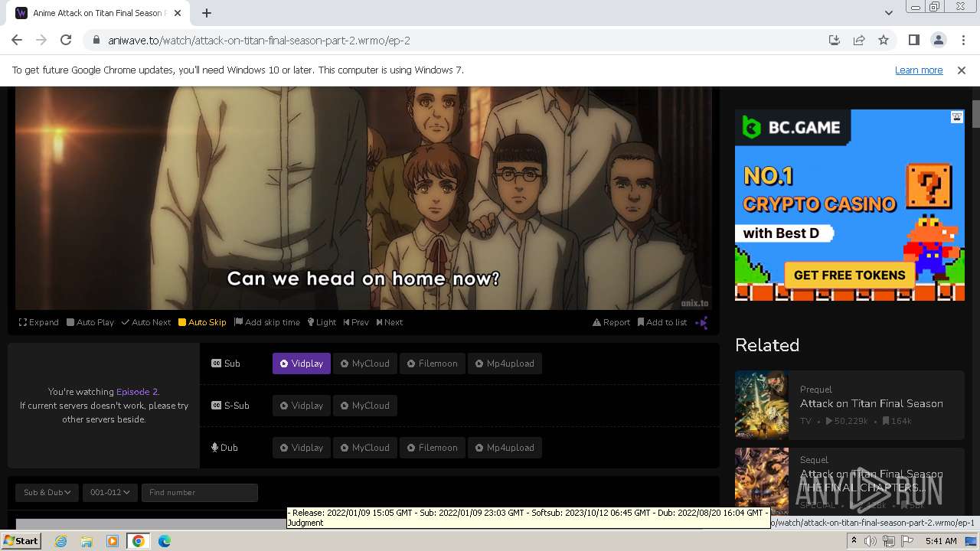Open the Attack on Titan Final Season prequel thumbnail
980x551 pixels.
762,404
